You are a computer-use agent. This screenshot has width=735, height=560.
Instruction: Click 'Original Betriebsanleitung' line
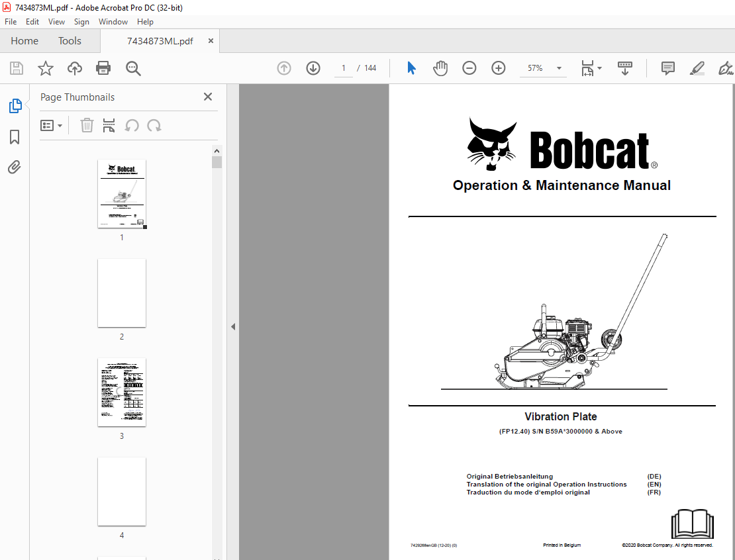pyautogui.click(x=509, y=476)
